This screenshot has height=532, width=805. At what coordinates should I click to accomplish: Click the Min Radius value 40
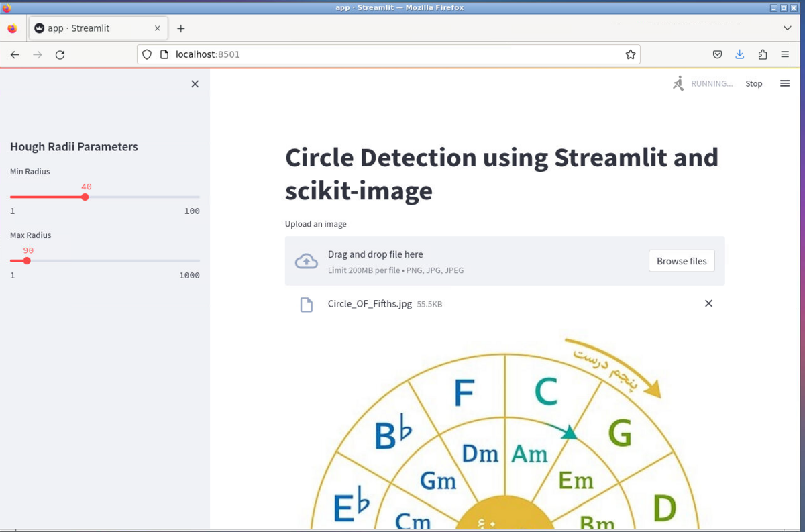click(x=87, y=187)
